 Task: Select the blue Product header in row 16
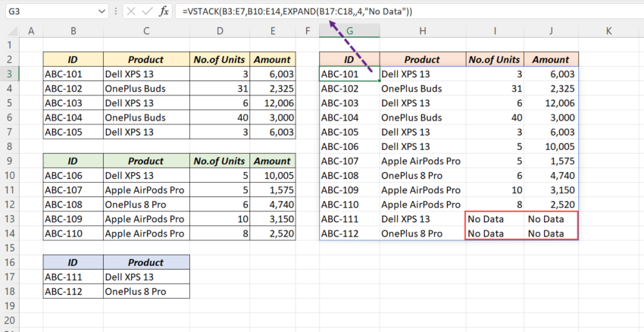click(145, 262)
